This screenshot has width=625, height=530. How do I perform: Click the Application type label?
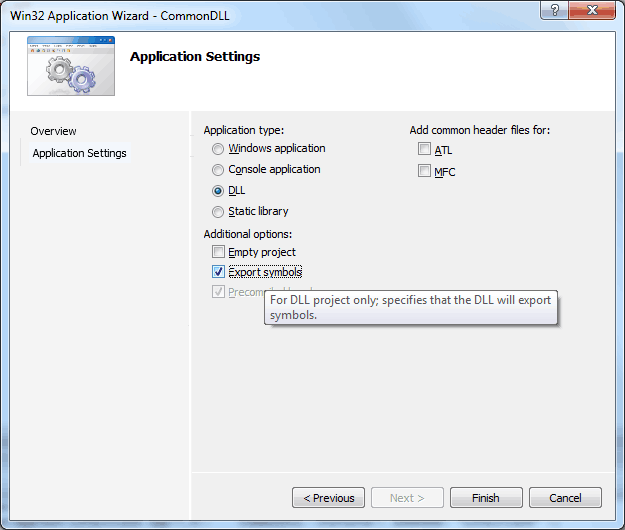point(244,130)
